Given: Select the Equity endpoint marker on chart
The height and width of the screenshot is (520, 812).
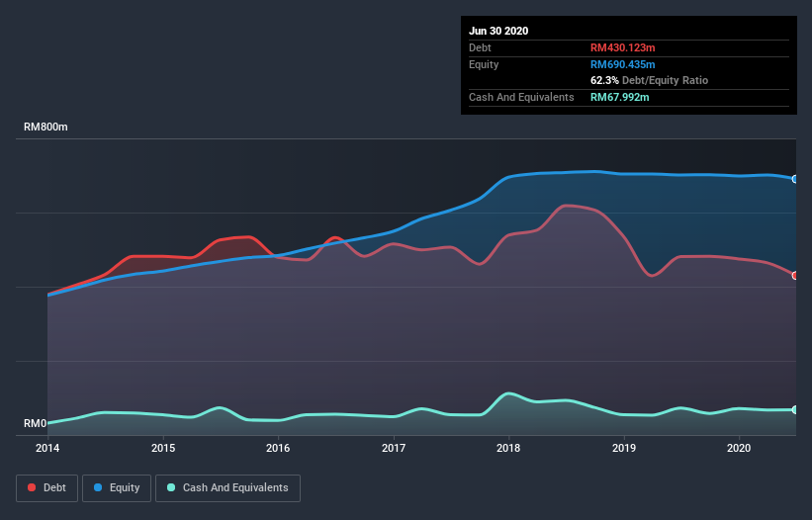Looking at the screenshot, I should click(x=795, y=179).
